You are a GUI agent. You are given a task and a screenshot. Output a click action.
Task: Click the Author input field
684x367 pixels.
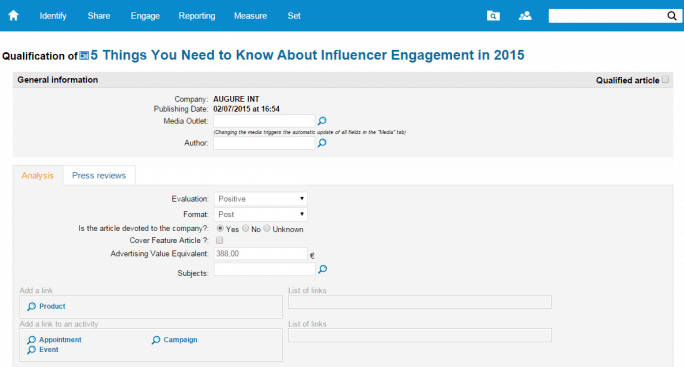point(264,143)
